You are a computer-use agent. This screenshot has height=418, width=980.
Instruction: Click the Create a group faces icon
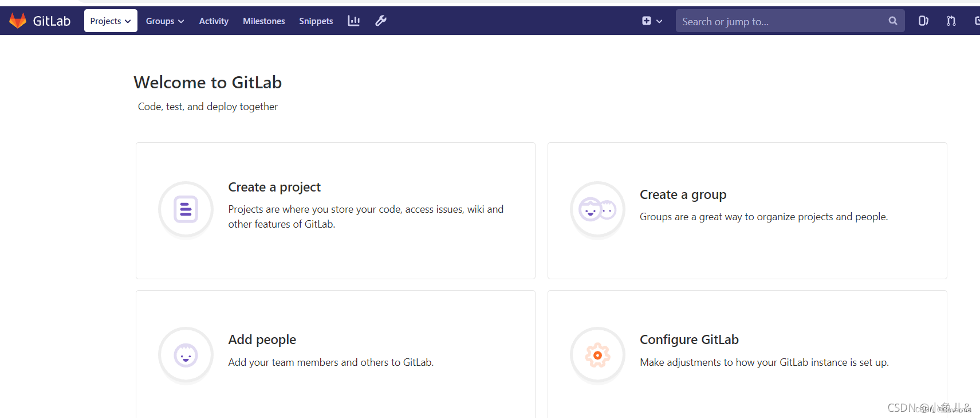597,210
